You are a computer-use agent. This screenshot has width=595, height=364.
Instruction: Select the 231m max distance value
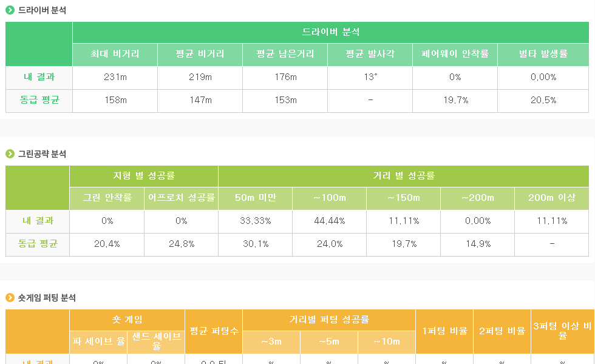pos(115,78)
